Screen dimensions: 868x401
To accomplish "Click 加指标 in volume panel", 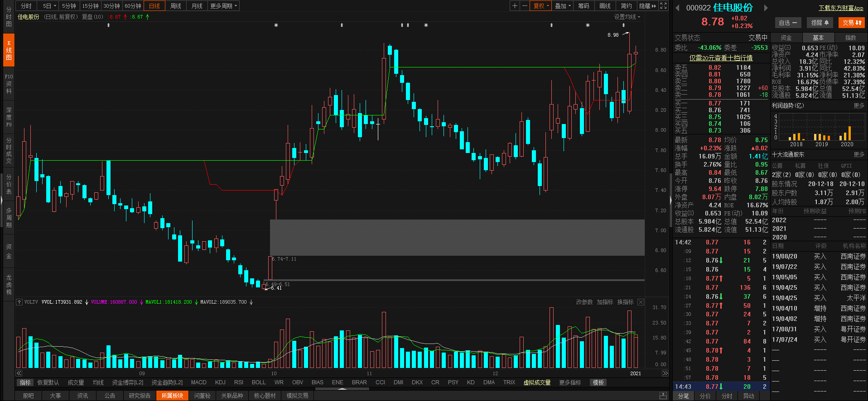I will pyautogui.click(x=605, y=302).
